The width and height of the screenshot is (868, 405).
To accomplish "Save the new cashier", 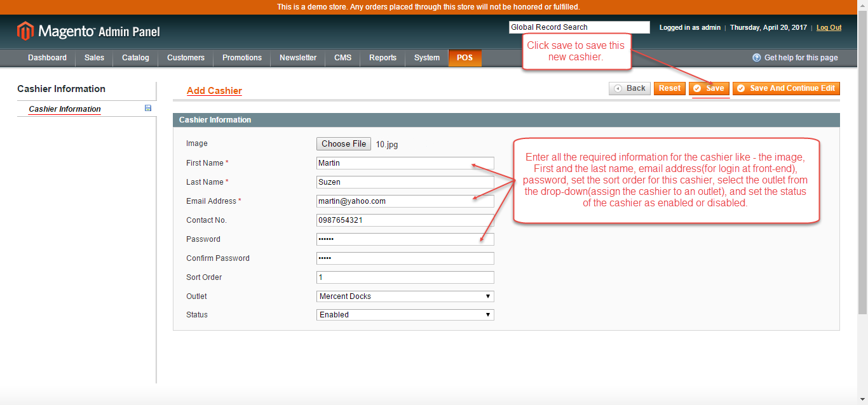I will tap(709, 88).
